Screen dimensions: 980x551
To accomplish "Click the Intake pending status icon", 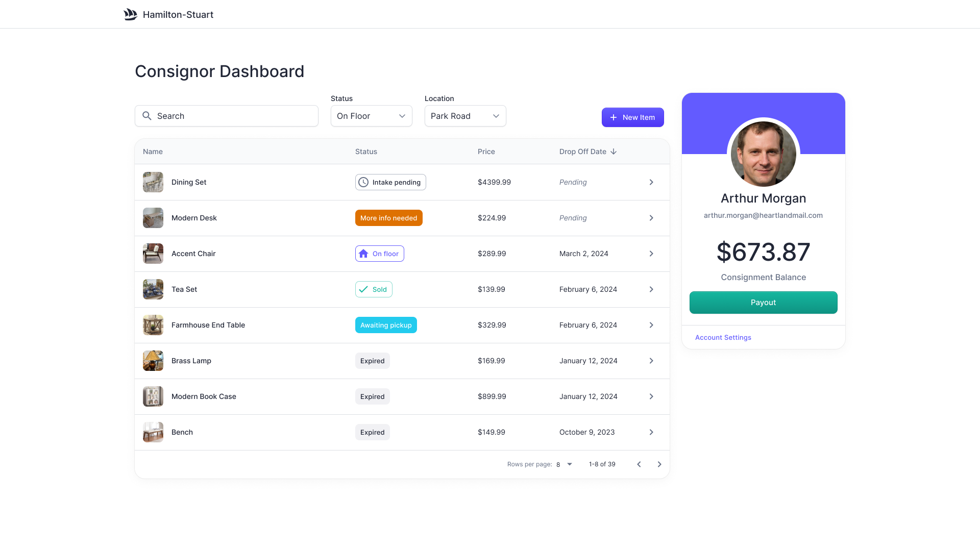I will pyautogui.click(x=364, y=182).
